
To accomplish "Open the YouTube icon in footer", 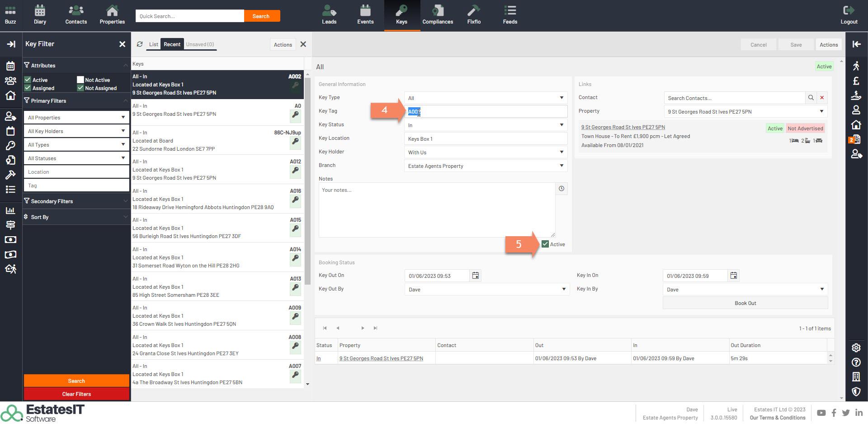I will pos(821,413).
